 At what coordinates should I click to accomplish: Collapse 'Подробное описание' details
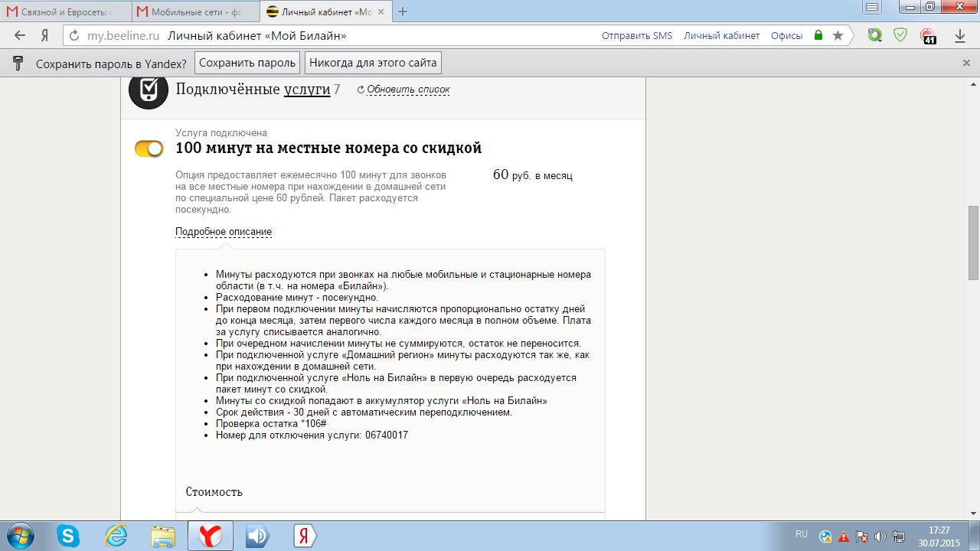click(224, 231)
